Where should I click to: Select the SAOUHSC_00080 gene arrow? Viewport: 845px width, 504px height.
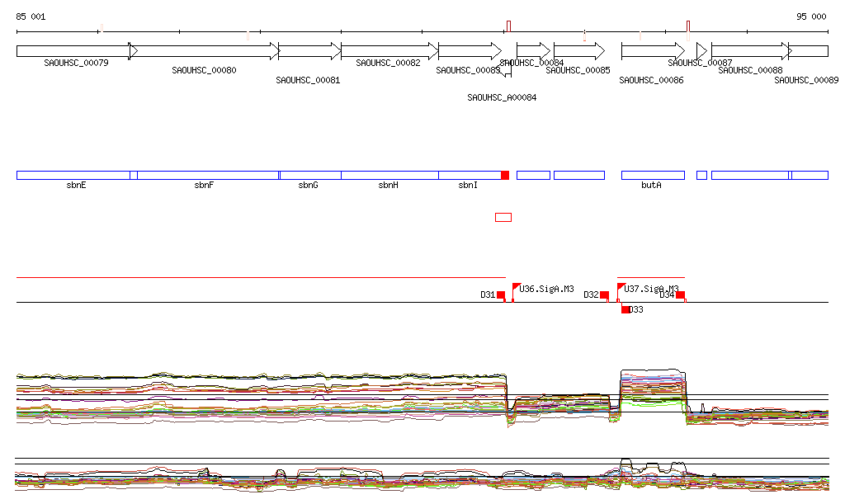(205, 51)
